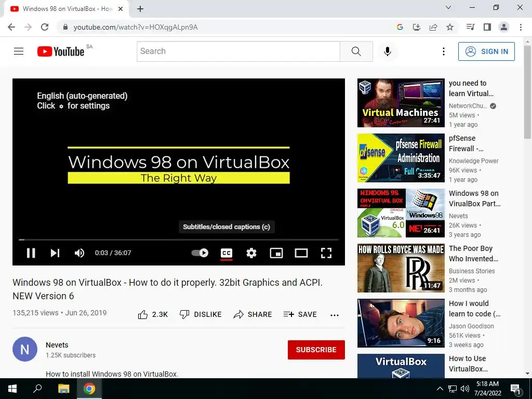Open YouTube settings three-dot menu
This screenshot has height=399, width=532.
(444, 51)
